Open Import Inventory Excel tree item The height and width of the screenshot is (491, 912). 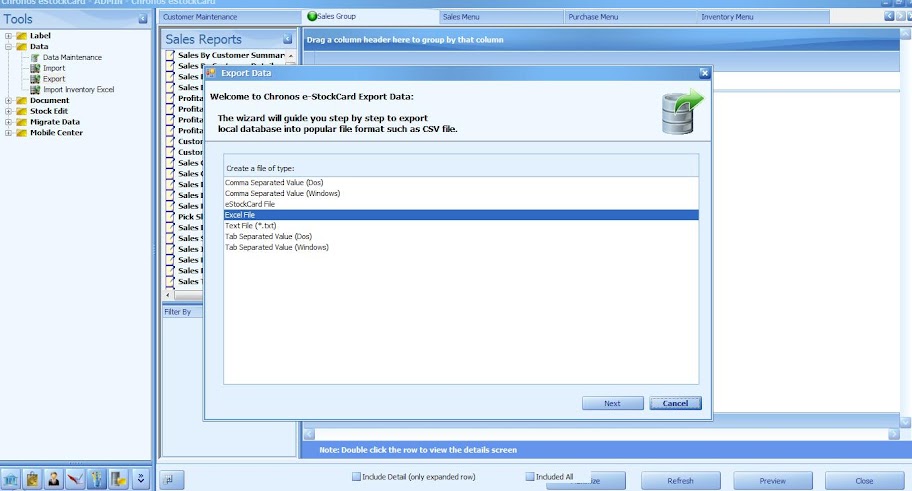79,90
